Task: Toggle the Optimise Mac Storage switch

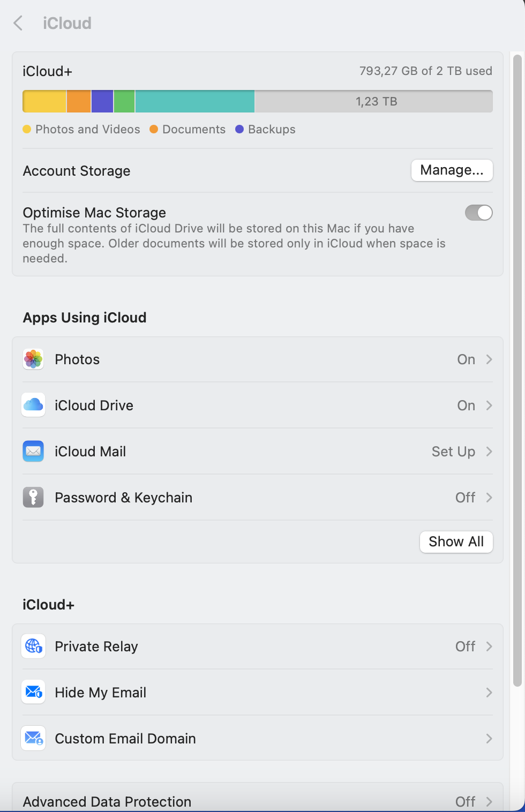Action: point(478,213)
